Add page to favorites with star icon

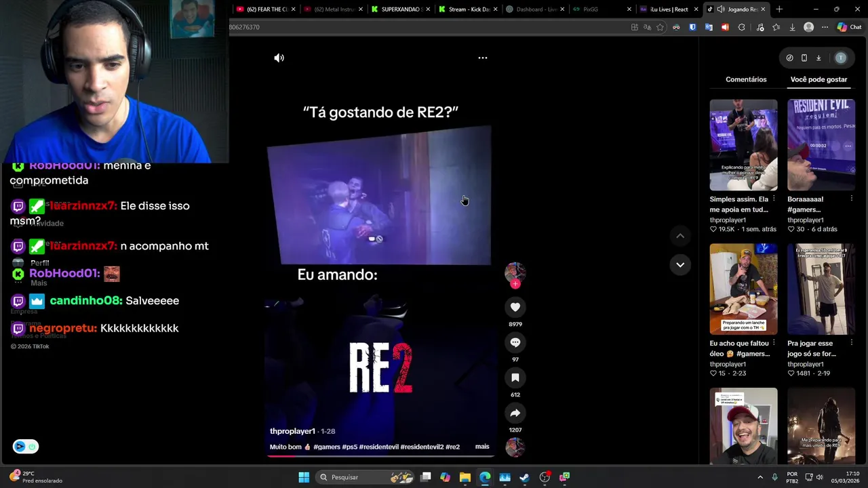coord(660,27)
